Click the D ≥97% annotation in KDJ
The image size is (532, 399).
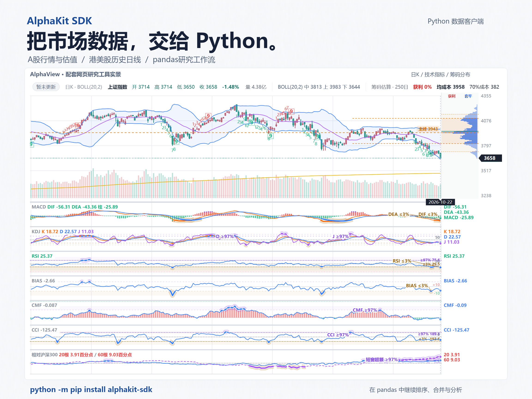pos(225,236)
